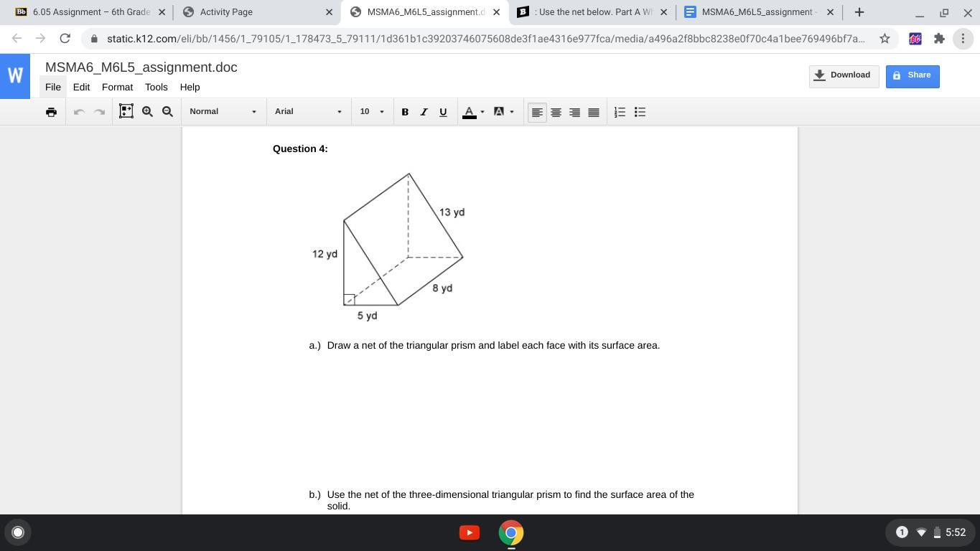Open a new browser tab
The image size is (980, 551).
(x=859, y=12)
